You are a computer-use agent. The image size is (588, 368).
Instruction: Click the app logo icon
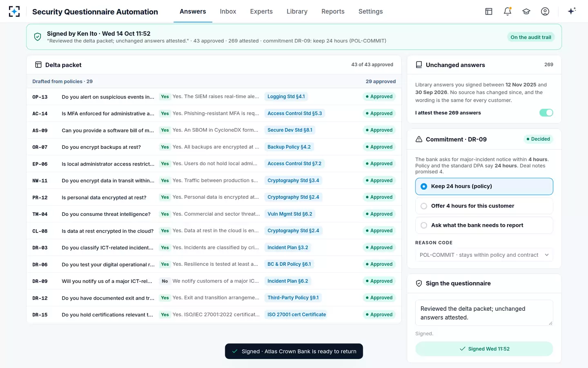[14, 11]
